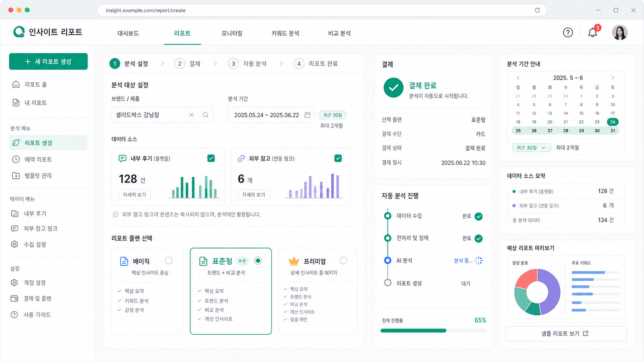644x362 pixels.
Task: Click the 템플릿 관리 folder icon
Action: 16,175
